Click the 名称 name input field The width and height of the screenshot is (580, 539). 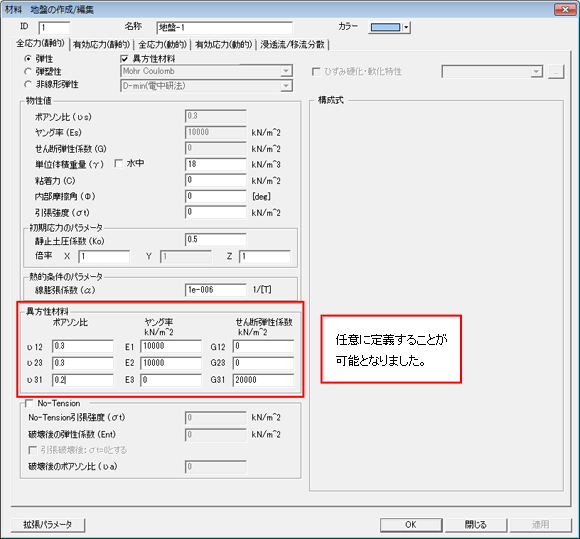click(x=225, y=27)
